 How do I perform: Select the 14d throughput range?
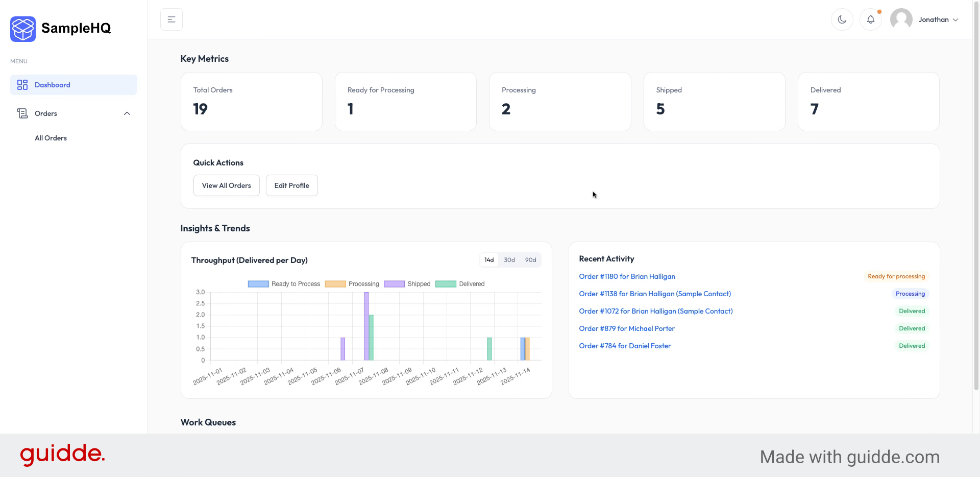(x=489, y=260)
